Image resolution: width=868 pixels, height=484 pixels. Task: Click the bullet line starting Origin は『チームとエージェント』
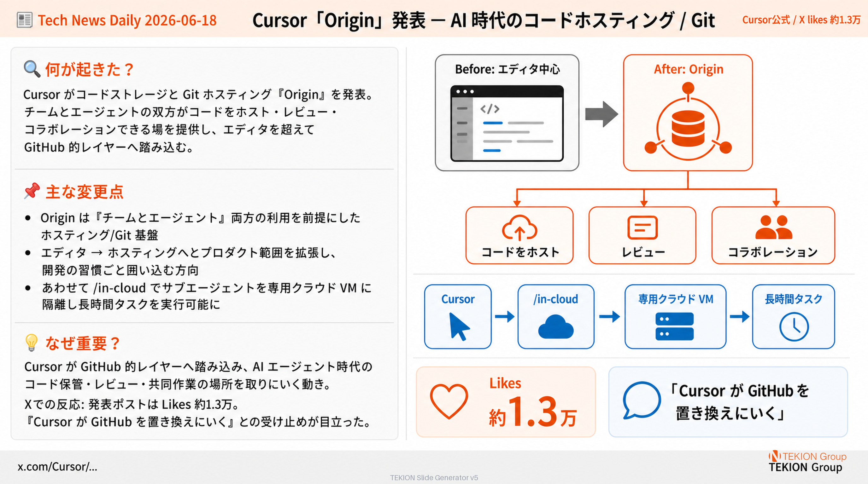(201, 226)
